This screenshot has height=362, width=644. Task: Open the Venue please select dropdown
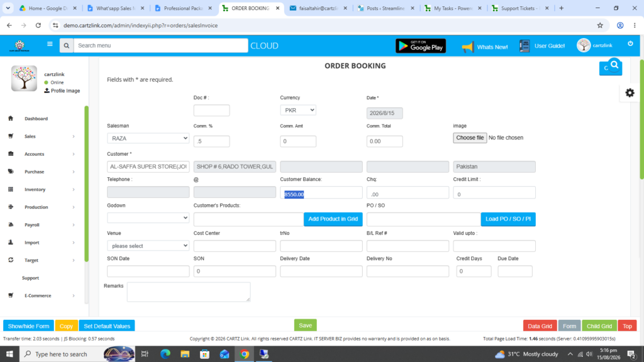point(148,246)
